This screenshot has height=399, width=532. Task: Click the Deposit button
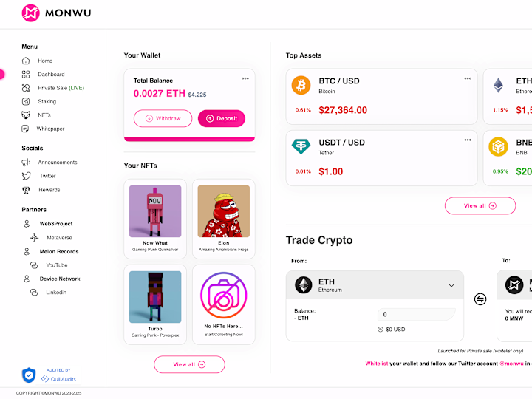coord(222,118)
